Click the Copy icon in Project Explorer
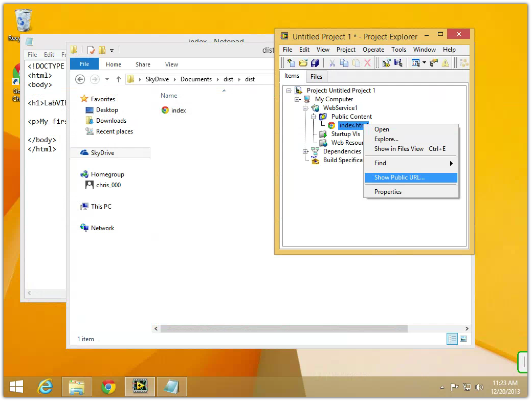This screenshot has width=532, height=401. tap(344, 63)
